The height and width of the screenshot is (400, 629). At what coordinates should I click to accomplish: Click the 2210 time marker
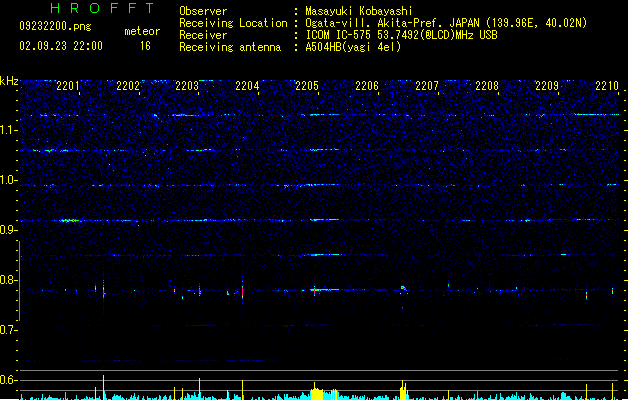click(607, 85)
